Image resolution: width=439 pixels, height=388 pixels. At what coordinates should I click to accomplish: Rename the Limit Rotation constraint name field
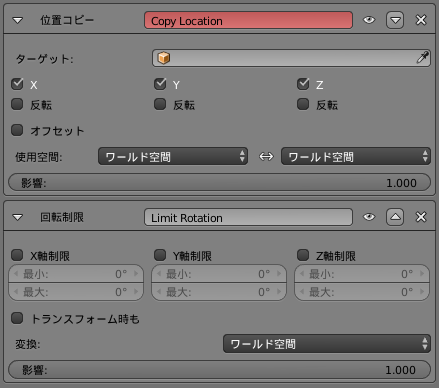tap(248, 217)
